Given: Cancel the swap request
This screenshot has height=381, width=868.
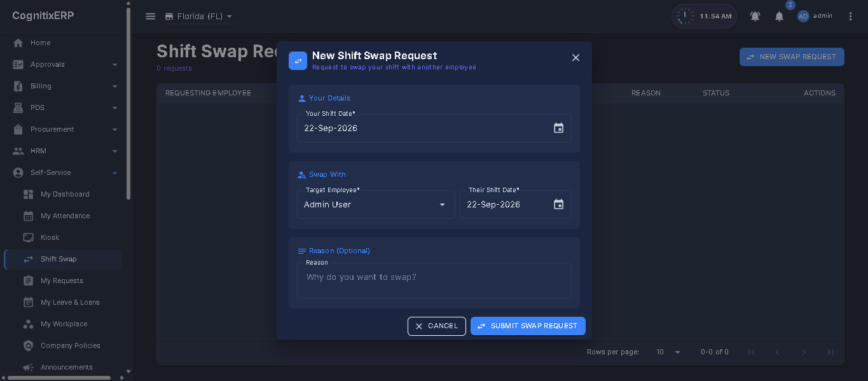Looking at the screenshot, I should click(x=437, y=326).
